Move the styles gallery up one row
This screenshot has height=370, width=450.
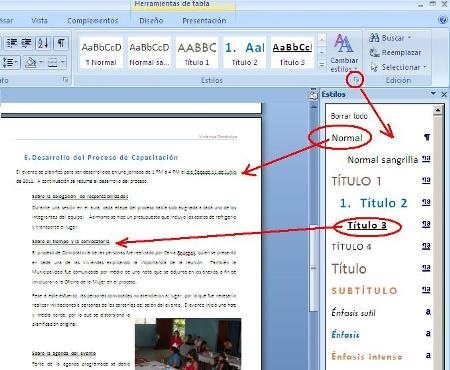click(322, 41)
